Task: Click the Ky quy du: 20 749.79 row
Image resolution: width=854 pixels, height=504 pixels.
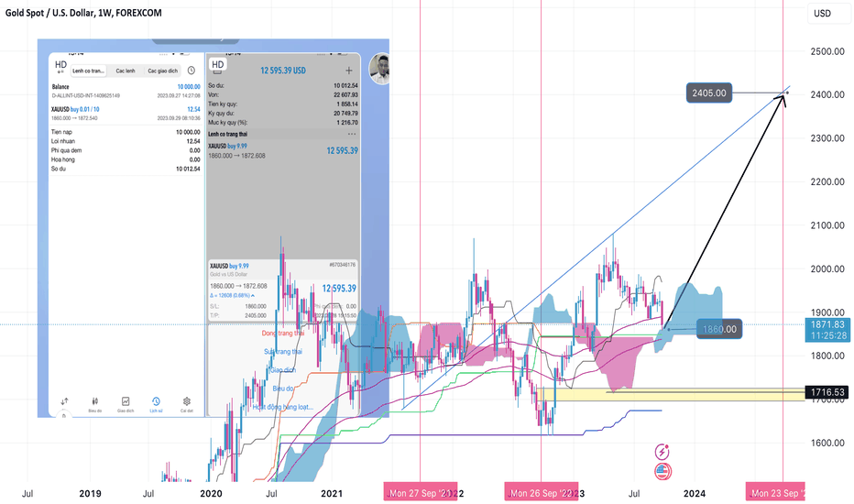Action: tap(282, 114)
